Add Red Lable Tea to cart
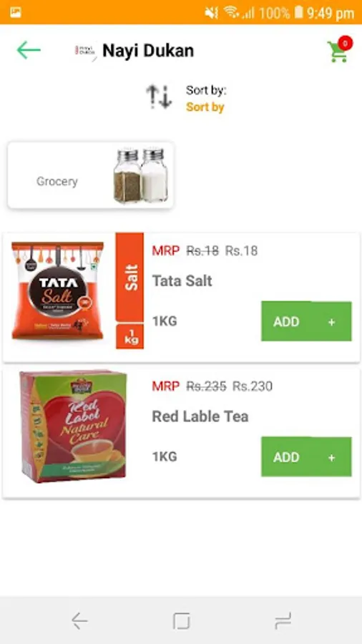The image size is (362, 644). click(x=306, y=457)
